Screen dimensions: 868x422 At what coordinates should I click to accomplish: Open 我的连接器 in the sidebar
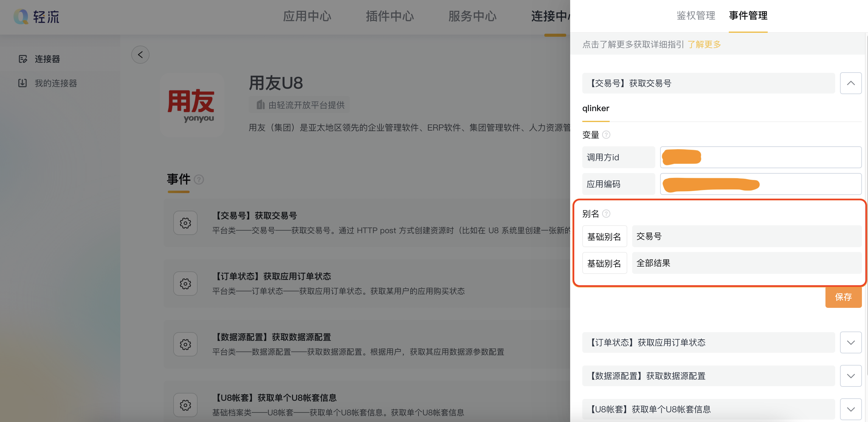56,83
